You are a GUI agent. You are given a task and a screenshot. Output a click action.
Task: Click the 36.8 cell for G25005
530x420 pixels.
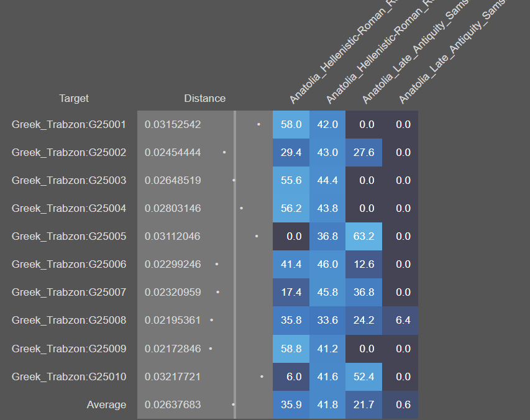click(327, 236)
